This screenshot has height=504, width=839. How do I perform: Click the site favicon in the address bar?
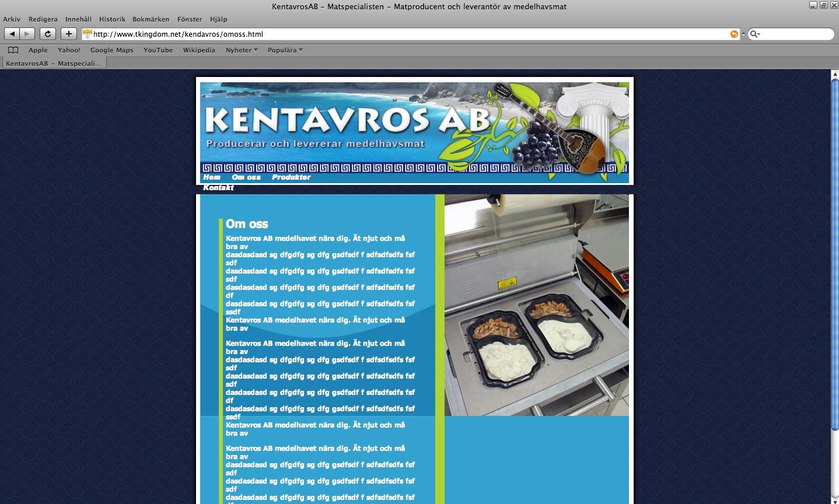[x=88, y=34]
